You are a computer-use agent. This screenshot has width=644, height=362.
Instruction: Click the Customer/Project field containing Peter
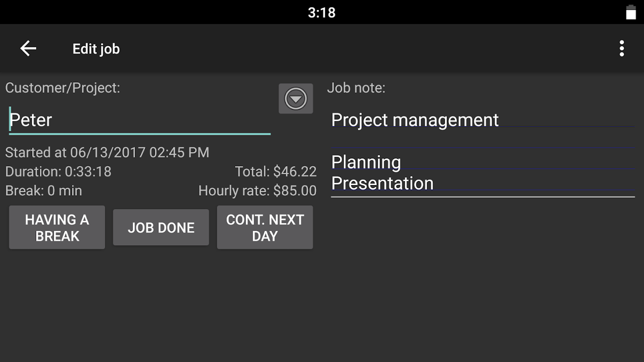(x=139, y=120)
